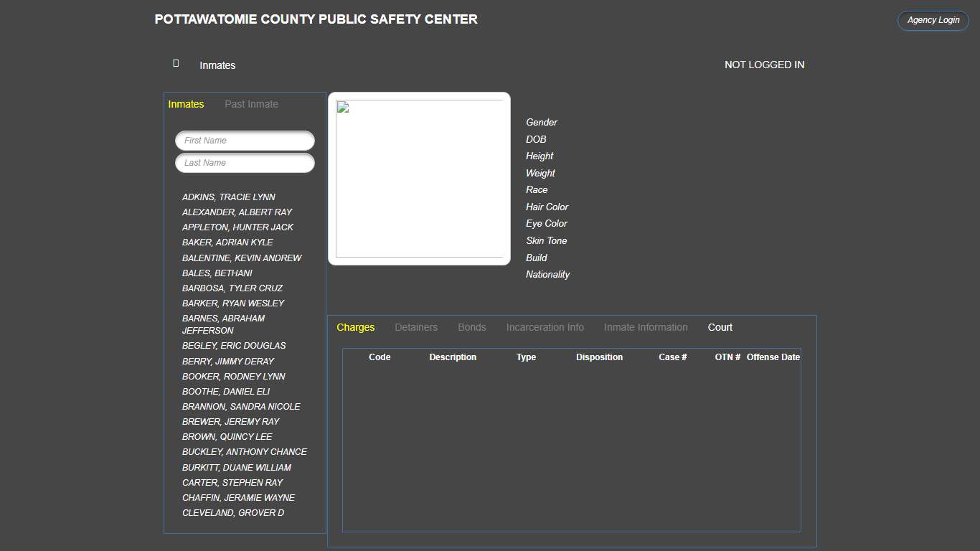
Task: Click the Offense Date column header
Action: (773, 357)
